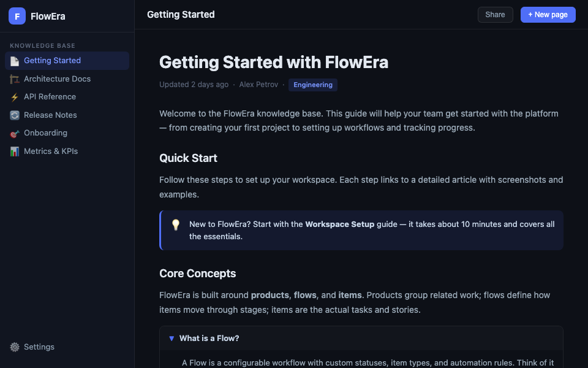
Task: Select API Reference in the sidebar
Action: pyautogui.click(x=50, y=97)
